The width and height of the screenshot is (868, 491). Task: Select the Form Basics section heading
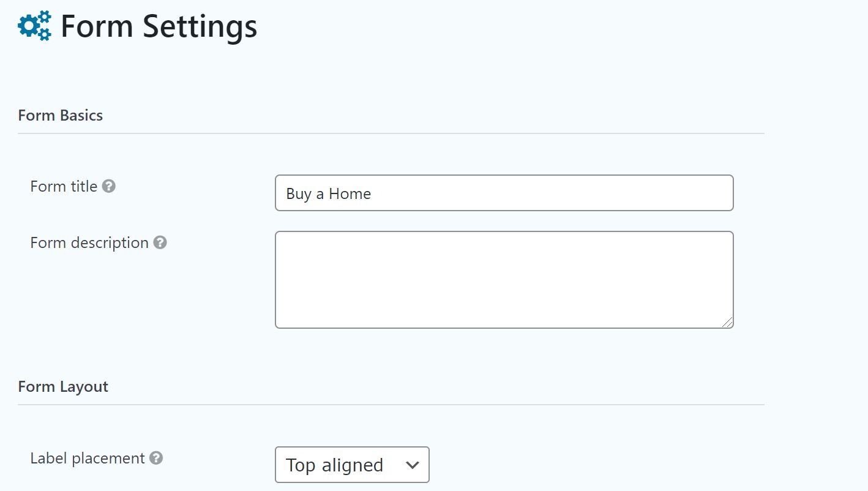click(61, 115)
